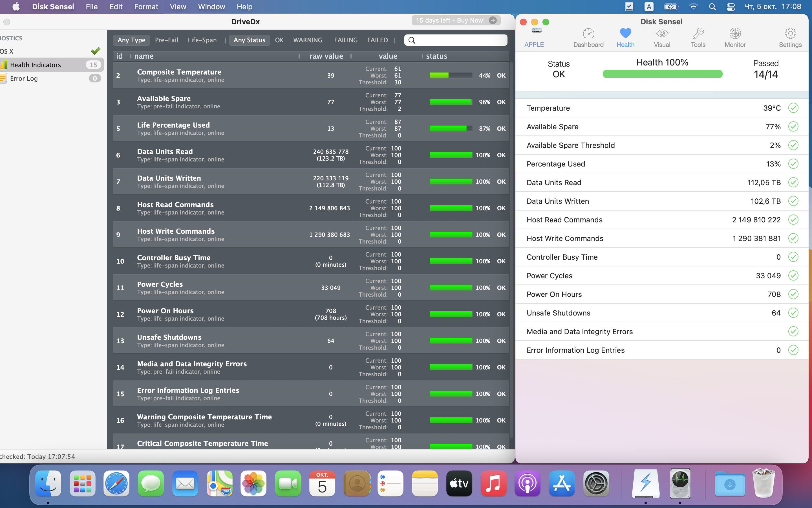Image resolution: width=812 pixels, height=508 pixels.
Task: Open Disk Sensei Settings gear
Action: pos(790,33)
